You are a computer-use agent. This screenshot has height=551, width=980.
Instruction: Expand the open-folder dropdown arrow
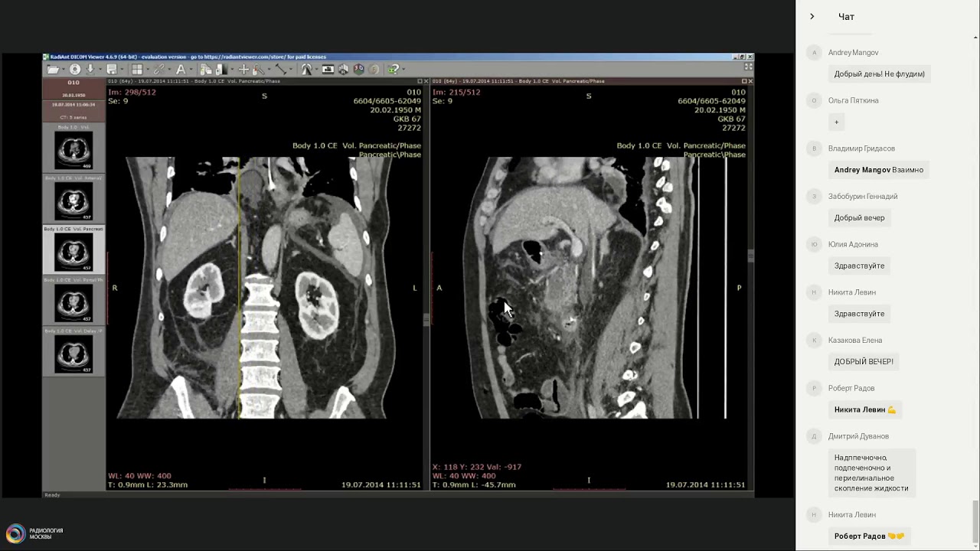pyautogui.click(x=64, y=69)
